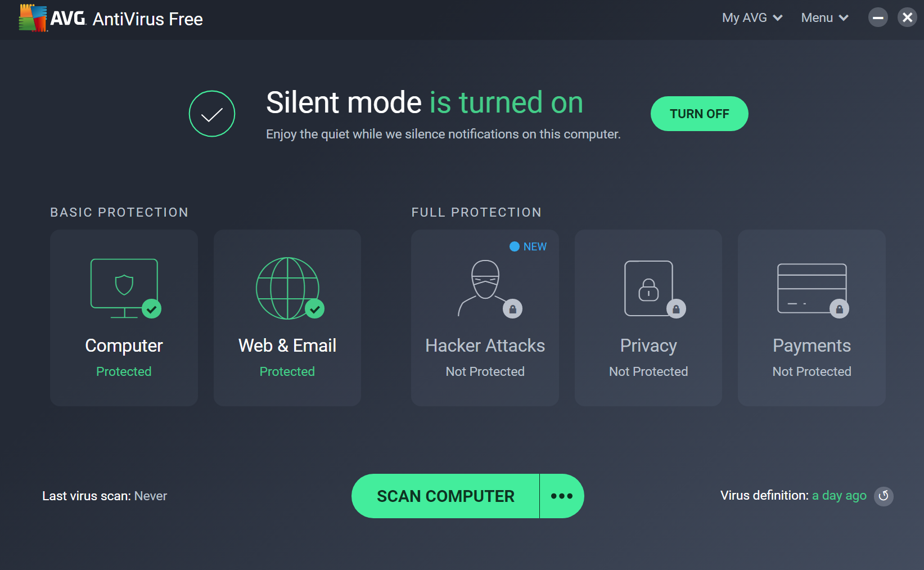Refresh virus definitions with the update icon

click(884, 496)
